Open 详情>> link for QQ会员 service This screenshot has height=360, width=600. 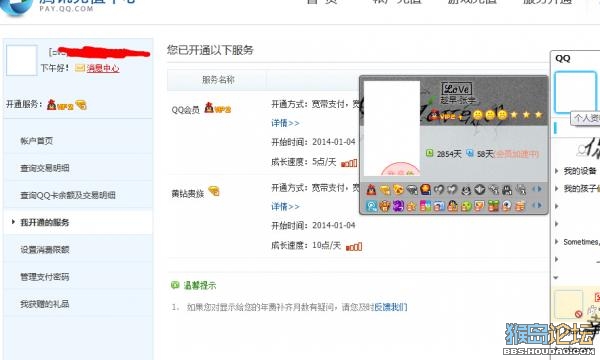(x=285, y=123)
